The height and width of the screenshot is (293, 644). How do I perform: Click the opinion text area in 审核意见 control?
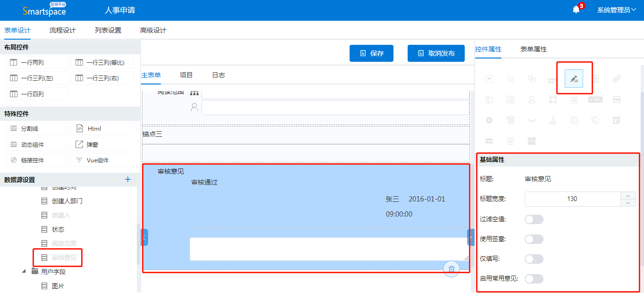click(x=329, y=249)
